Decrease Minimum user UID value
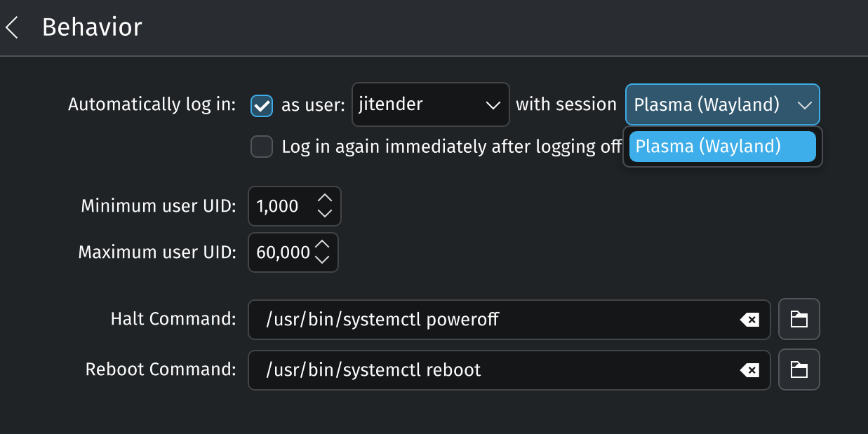868x434 pixels. point(324,213)
